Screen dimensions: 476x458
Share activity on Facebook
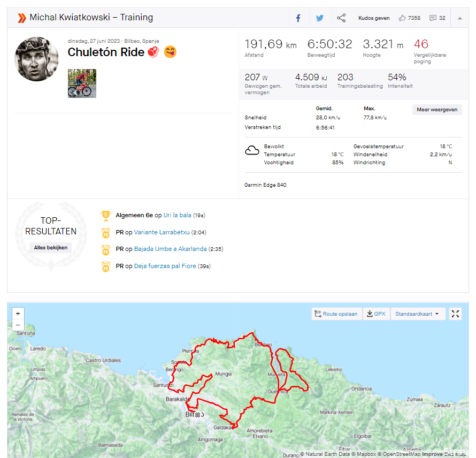(298, 18)
